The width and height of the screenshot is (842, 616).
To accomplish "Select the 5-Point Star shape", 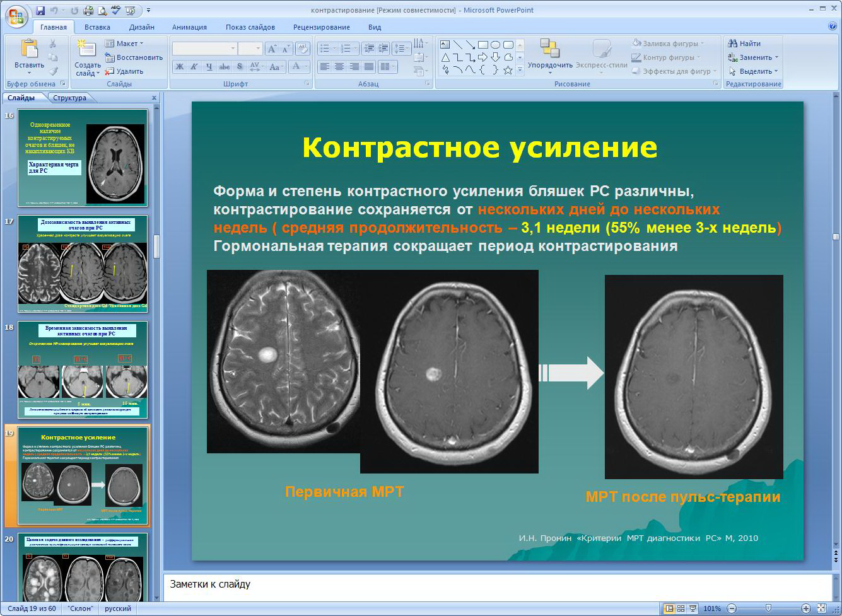I will click(508, 70).
